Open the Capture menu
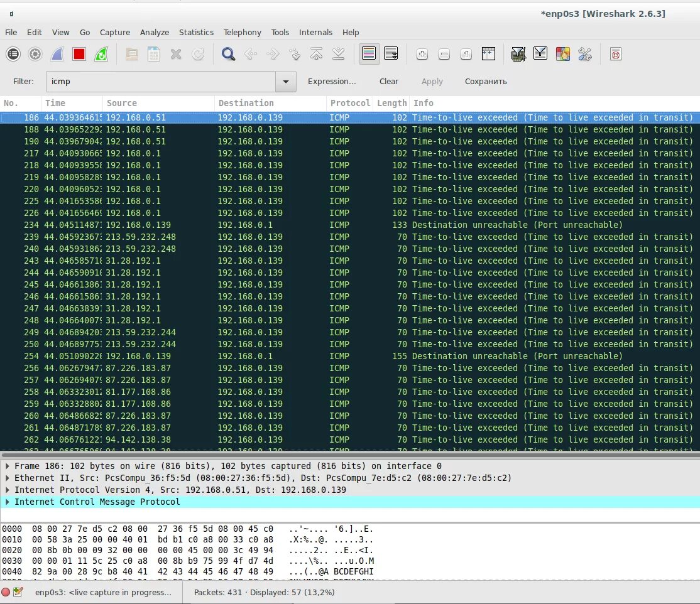The width and height of the screenshot is (700, 604). (115, 32)
